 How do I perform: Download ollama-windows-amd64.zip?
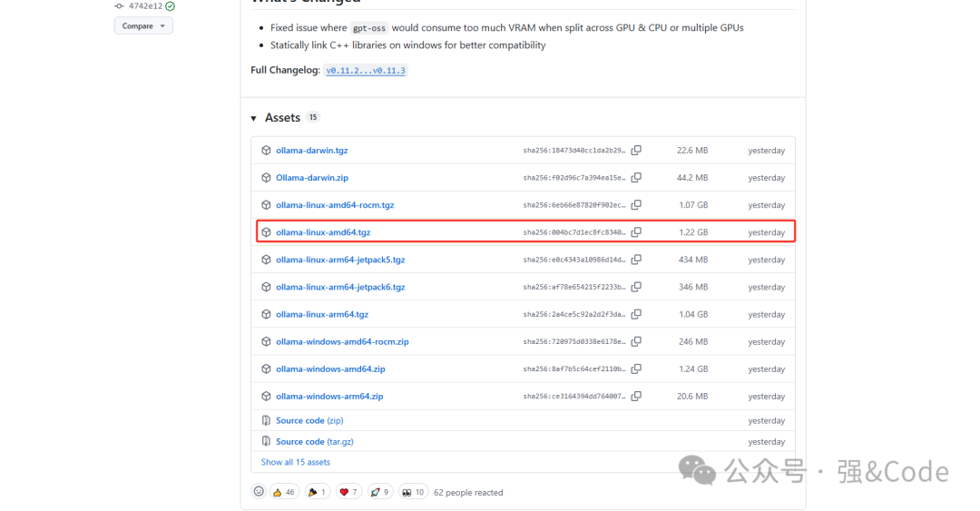[330, 369]
